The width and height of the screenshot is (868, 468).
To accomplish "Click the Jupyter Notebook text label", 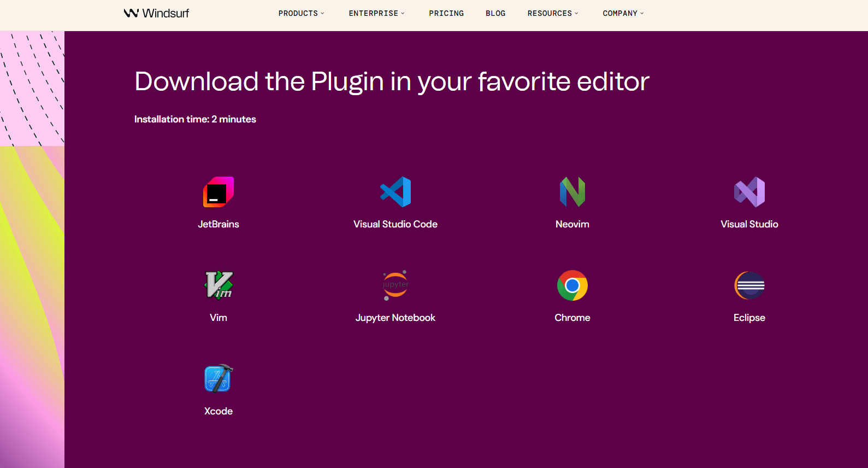I will [395, 318].
